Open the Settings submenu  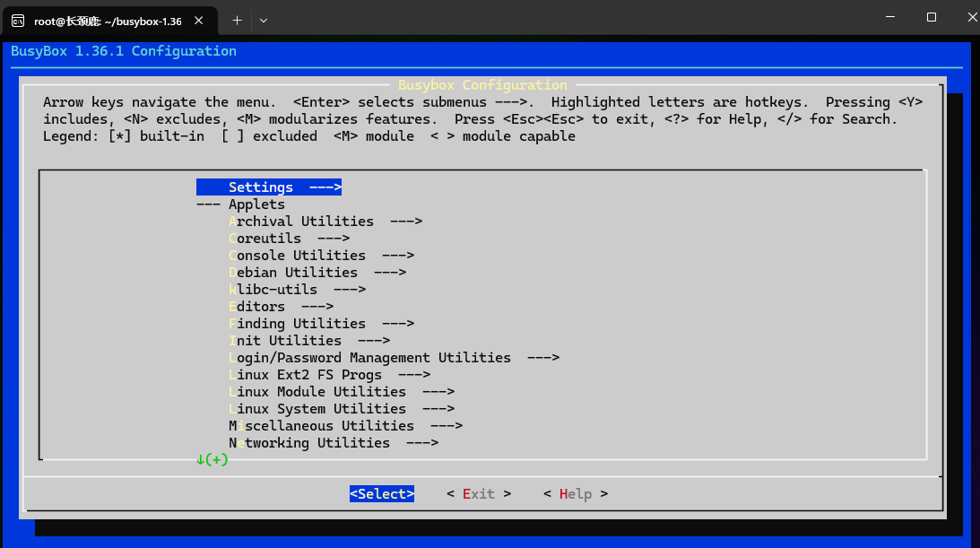coord(269,187)
